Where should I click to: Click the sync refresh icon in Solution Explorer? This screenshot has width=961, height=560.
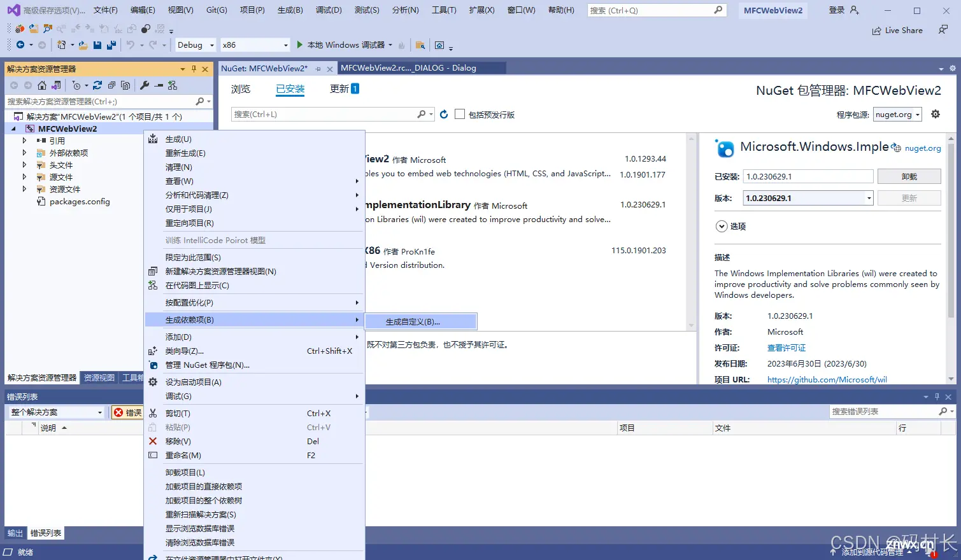pos(97,85)
